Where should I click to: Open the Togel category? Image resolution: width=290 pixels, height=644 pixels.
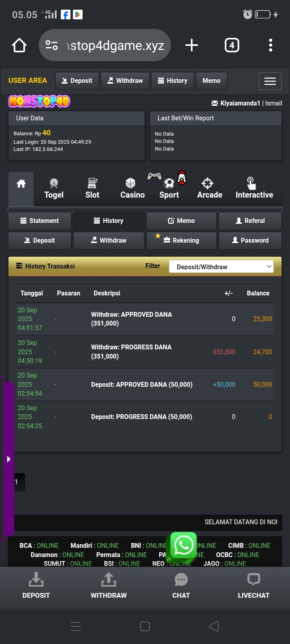click(x=54, y=189)
